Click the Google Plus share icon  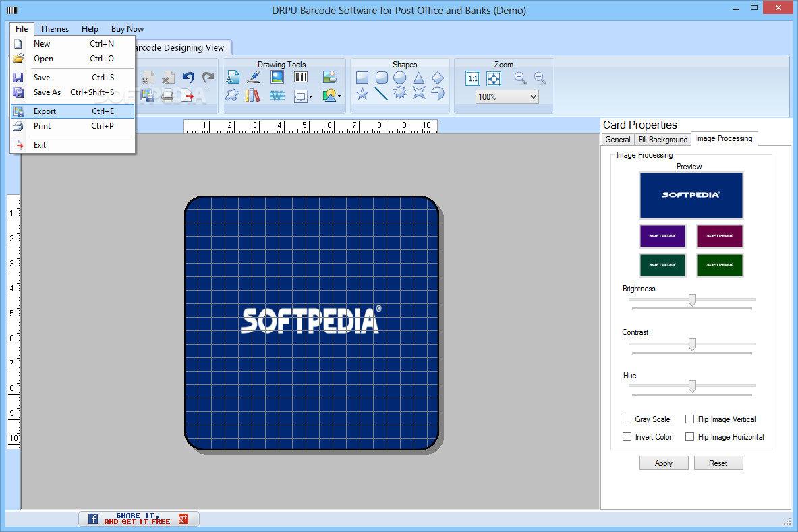[183, 519]
